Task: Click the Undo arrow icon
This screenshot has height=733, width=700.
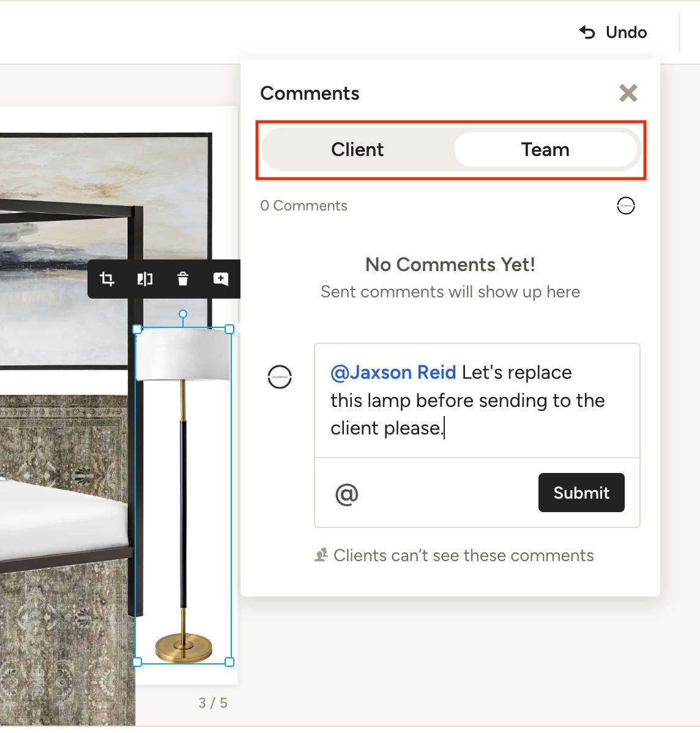Action: (587, 32)
